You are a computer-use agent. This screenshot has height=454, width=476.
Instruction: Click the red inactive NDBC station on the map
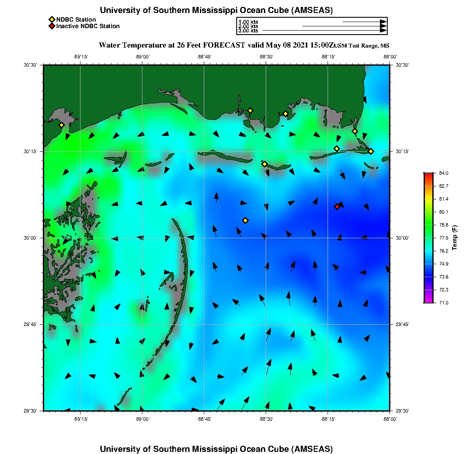pos(337,207)
